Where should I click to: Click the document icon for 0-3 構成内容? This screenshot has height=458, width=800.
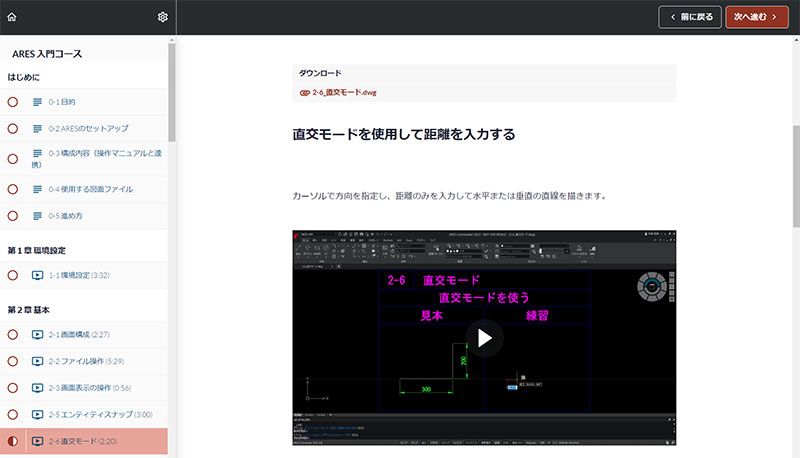[x=37, y=153]
